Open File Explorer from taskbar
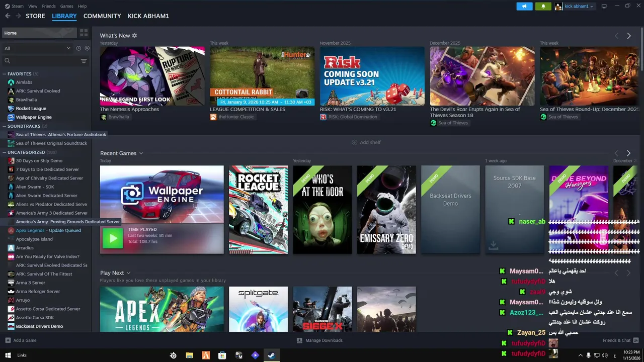 point(189,355)
